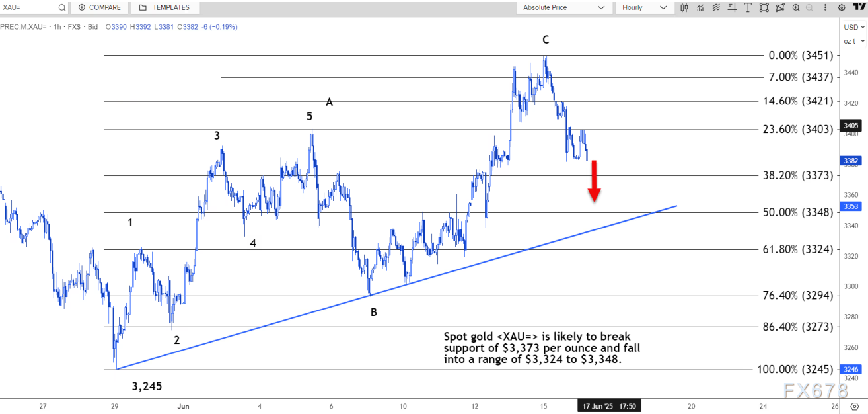Expand the Absolute Price dropdown
Screen dimensions: 868x414
[x=563, y=7]
